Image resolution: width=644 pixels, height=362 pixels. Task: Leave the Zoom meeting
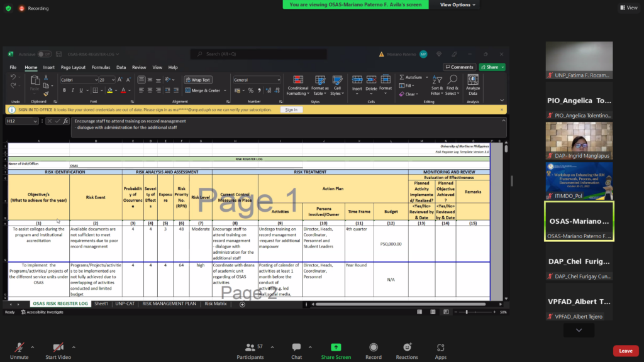[x=626, y=351]
